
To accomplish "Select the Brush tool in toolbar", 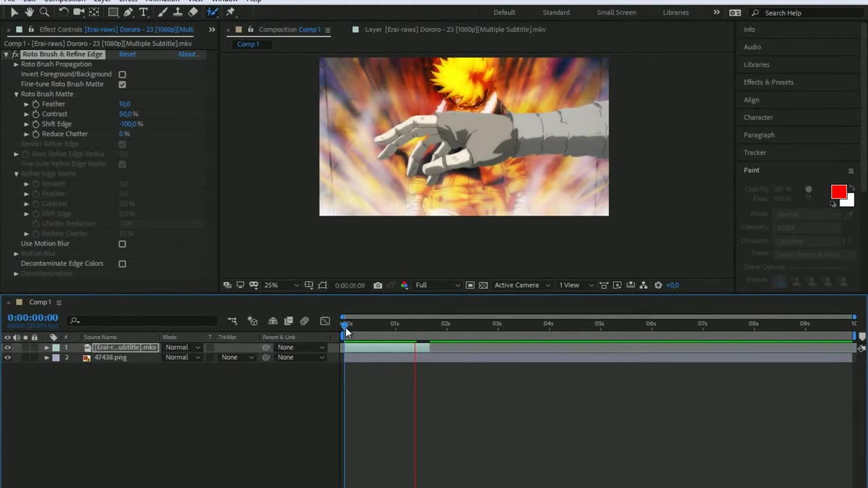I will [163, 12].
